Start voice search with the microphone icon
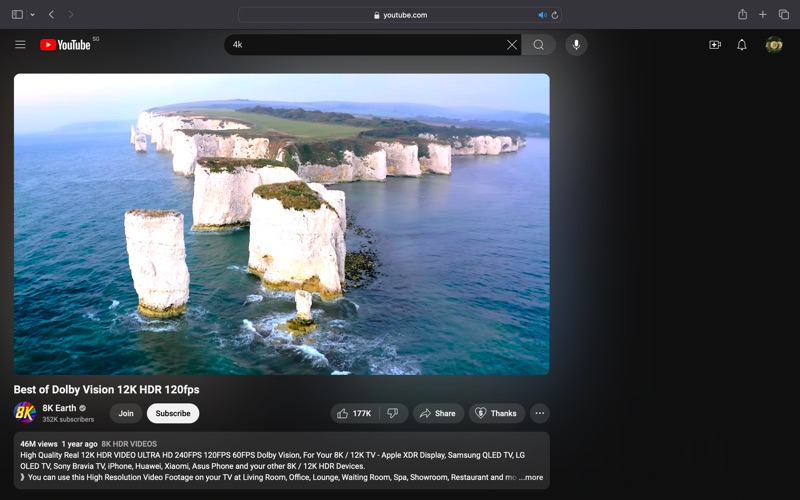 (576, 45)
